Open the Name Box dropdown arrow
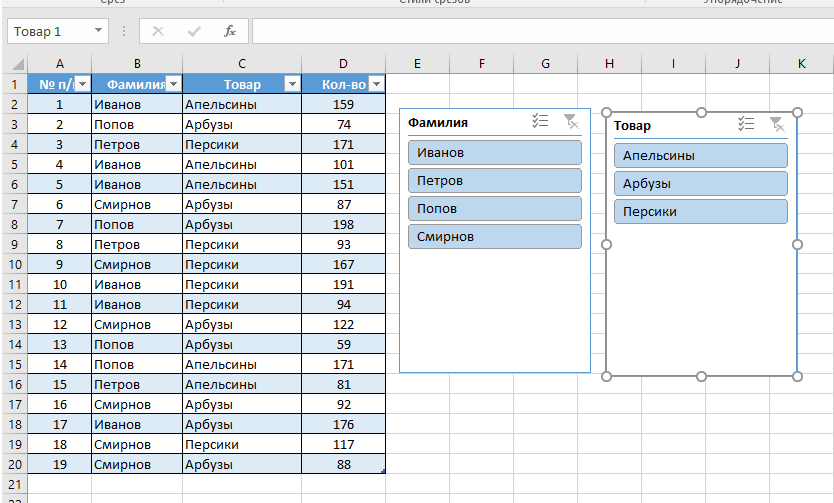 98,30
